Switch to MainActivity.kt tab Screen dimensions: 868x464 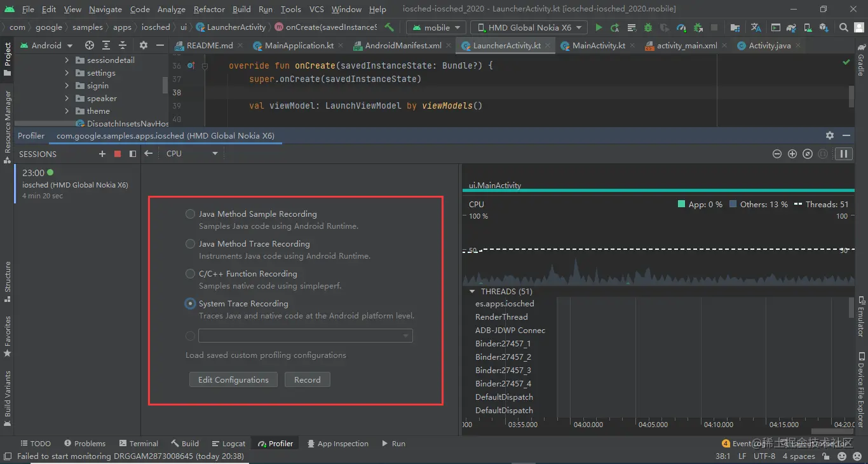[x=599, y=46]
